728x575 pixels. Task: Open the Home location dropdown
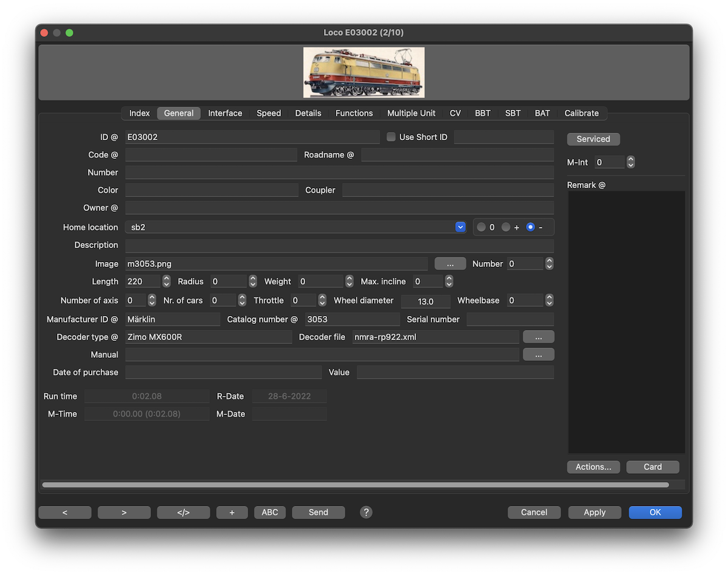pyautogui.click(x=460, y=227)
